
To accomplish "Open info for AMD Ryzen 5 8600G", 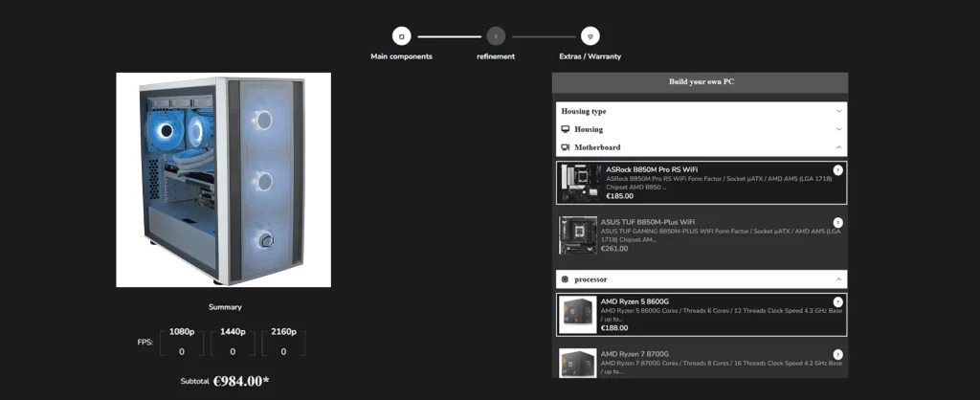I will (837, 301).
